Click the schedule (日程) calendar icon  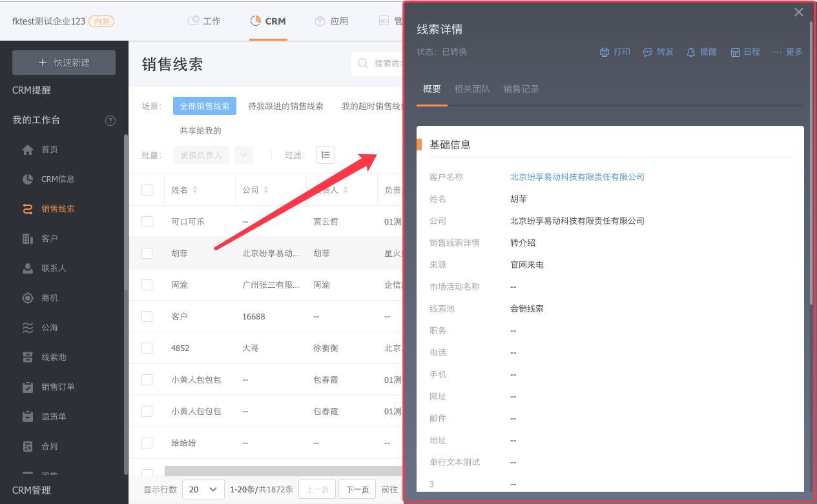[735, 52]
